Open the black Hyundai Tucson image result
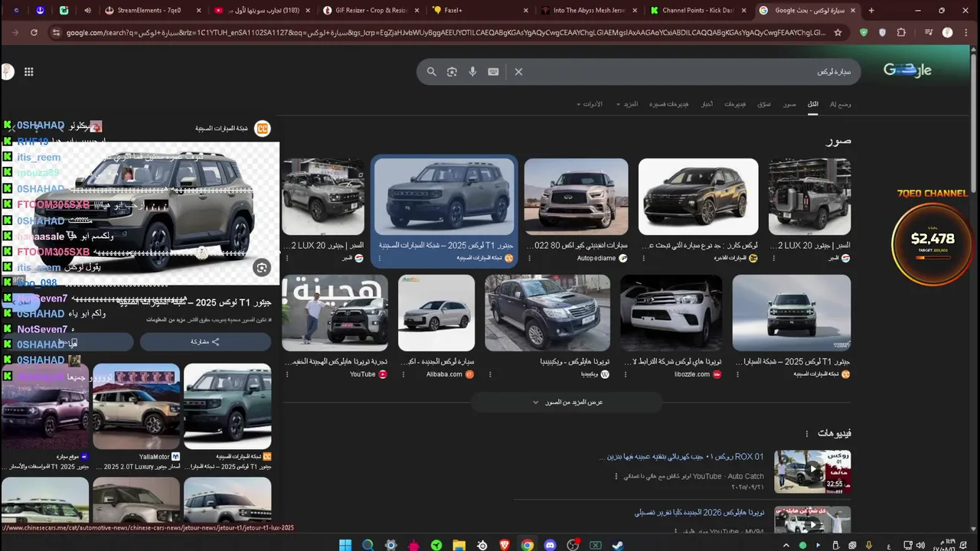The height and width of the screenshot is (551, 980). tap(698, 197)
